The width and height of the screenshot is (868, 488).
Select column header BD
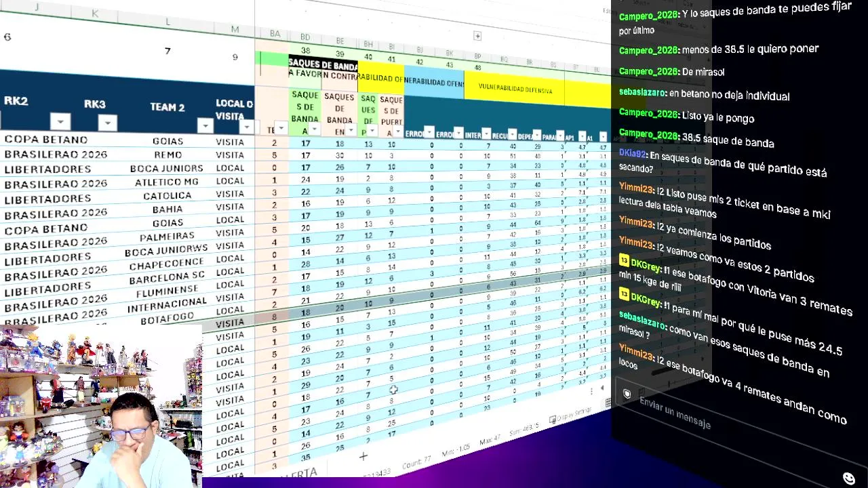coord(305,37)
